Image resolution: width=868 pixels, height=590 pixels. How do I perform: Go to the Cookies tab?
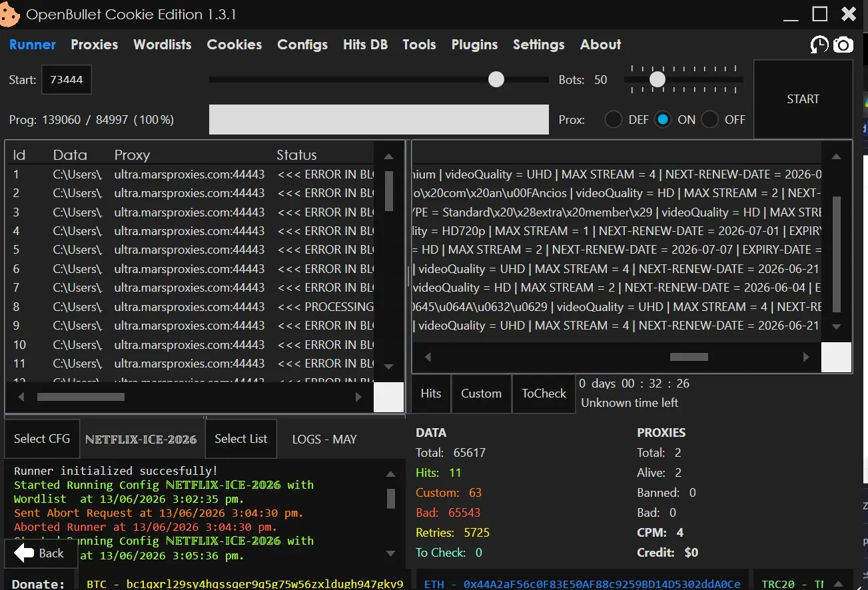[x=234, y=45]
